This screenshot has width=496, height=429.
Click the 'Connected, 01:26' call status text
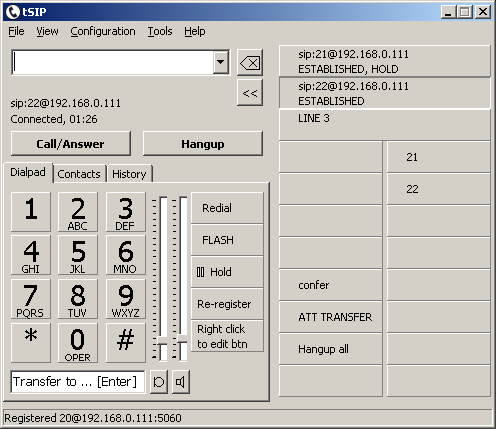(54, 119)
